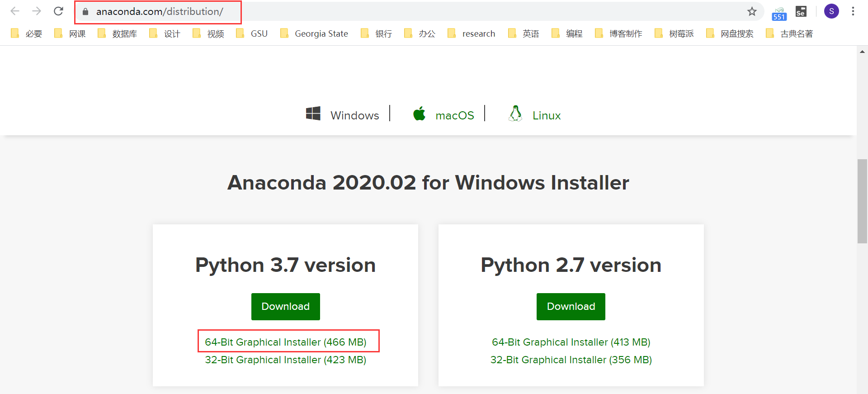The image size is (868, 394).
Task: Open 64-Bit Graphical Installer (466 MB) link
Action: tap(286, 342)
